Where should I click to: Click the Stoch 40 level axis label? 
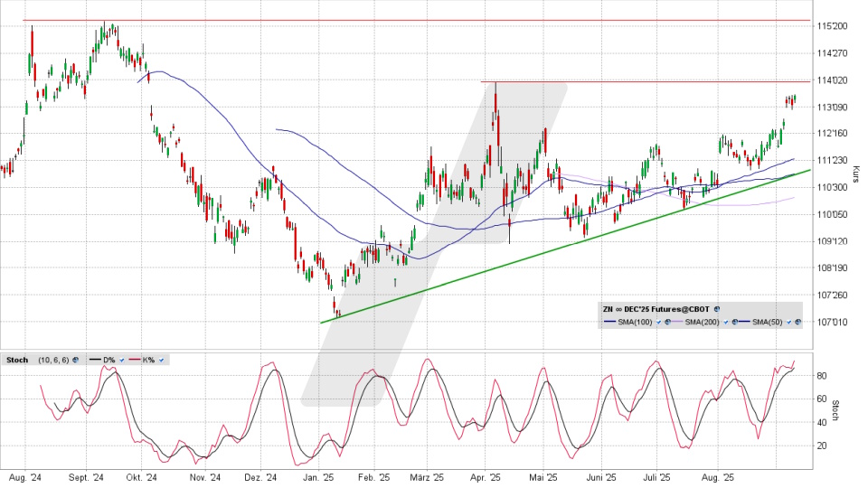822,422
